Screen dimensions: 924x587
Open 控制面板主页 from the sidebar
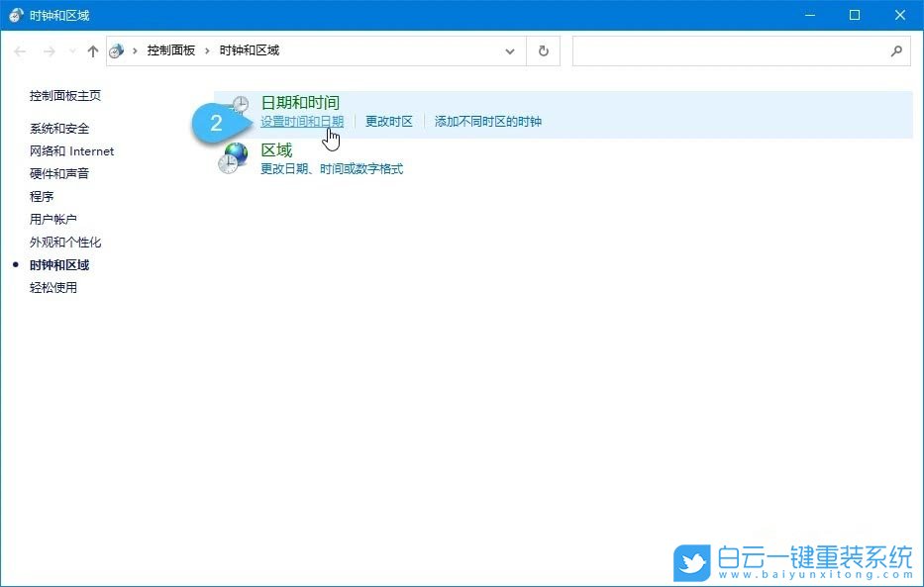click(62, 96)
